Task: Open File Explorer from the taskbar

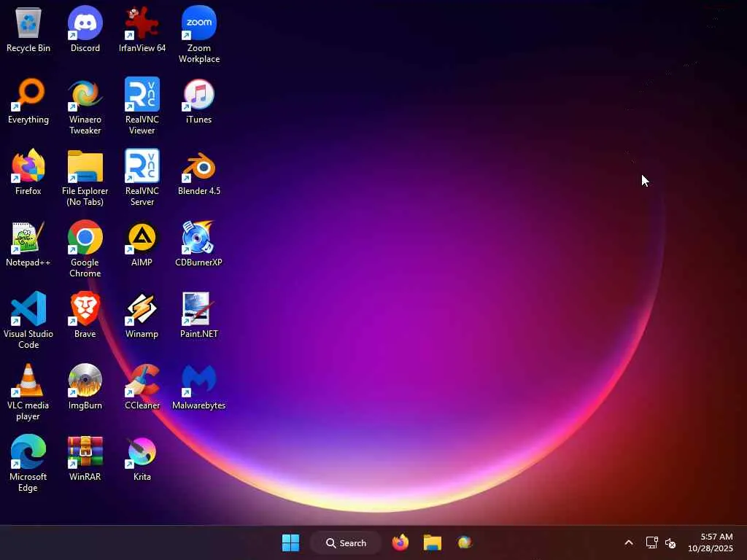Action: tap(433, 542)
